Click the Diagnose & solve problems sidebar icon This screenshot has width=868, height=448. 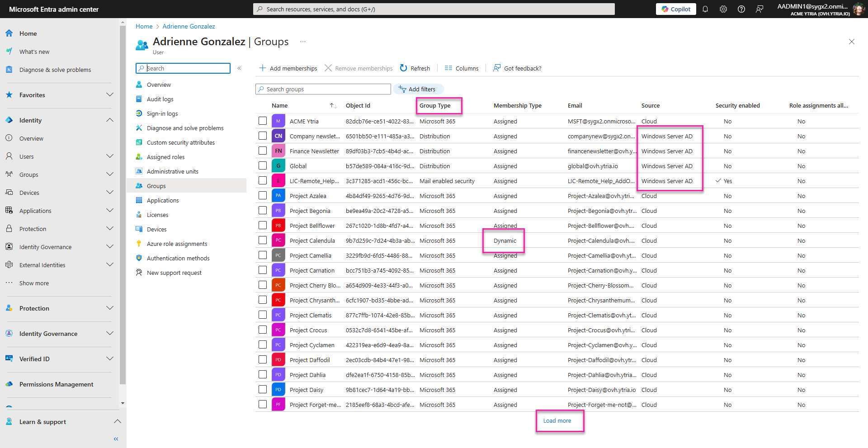[9, 70]
